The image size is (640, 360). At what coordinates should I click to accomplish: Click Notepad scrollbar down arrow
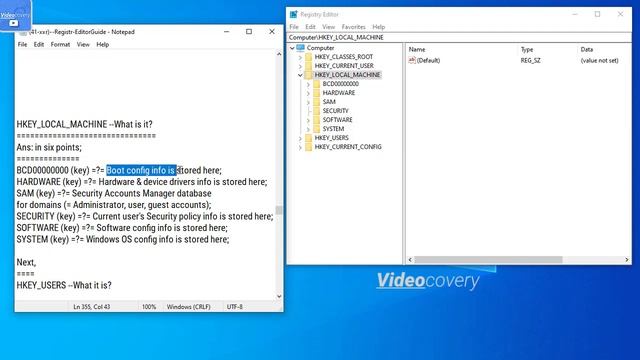tap(279, 296)
